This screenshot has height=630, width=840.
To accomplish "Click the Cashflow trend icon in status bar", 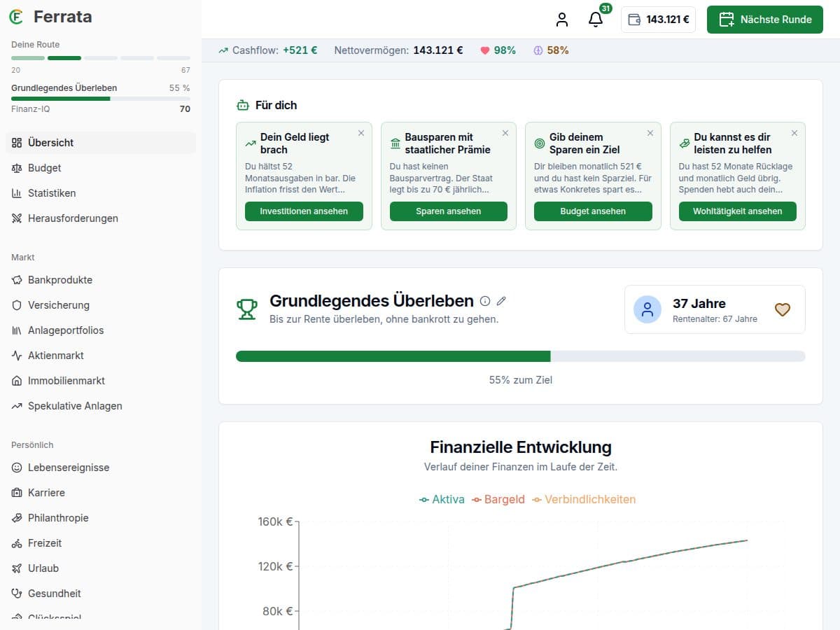I will (224, 50).
